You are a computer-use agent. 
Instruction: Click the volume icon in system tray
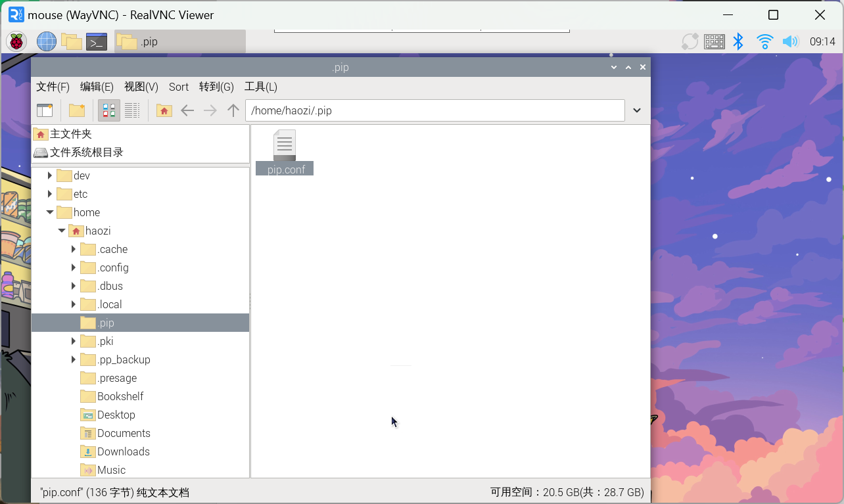[789, 42]
